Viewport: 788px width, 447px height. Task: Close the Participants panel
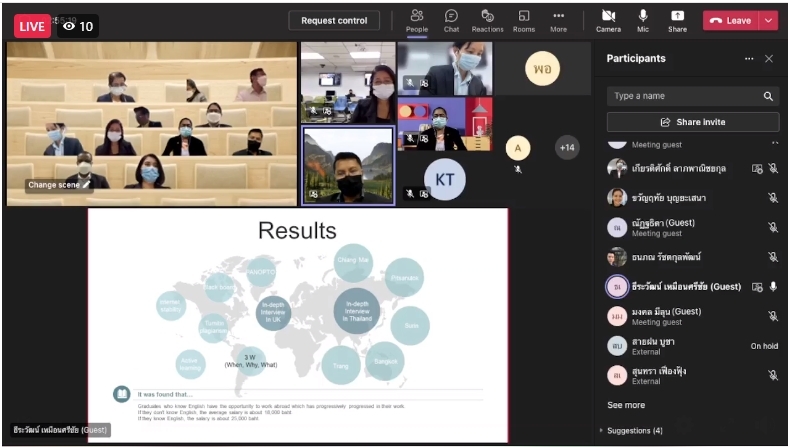pyautogui.click(x=769, y=59)
